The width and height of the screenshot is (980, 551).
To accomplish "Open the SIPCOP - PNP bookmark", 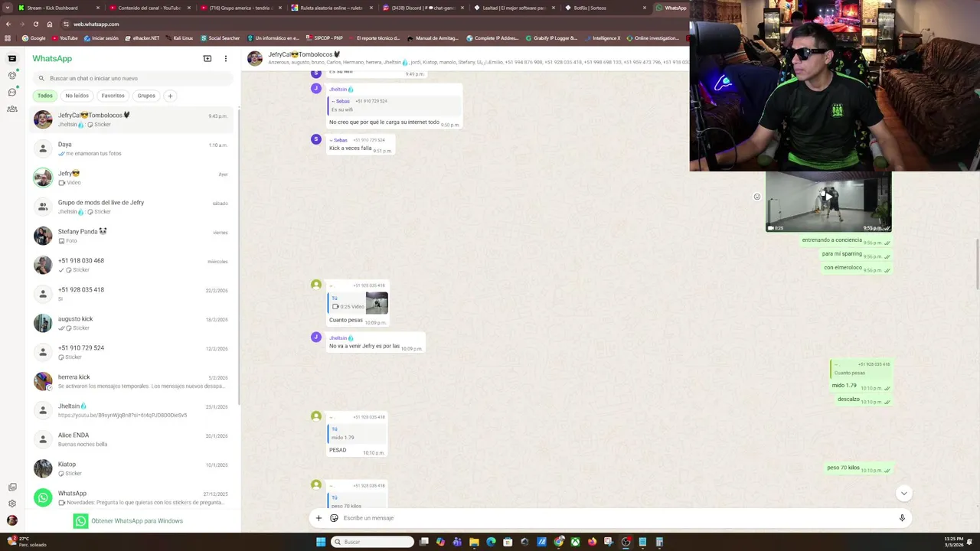I will [x=324, y=37].
